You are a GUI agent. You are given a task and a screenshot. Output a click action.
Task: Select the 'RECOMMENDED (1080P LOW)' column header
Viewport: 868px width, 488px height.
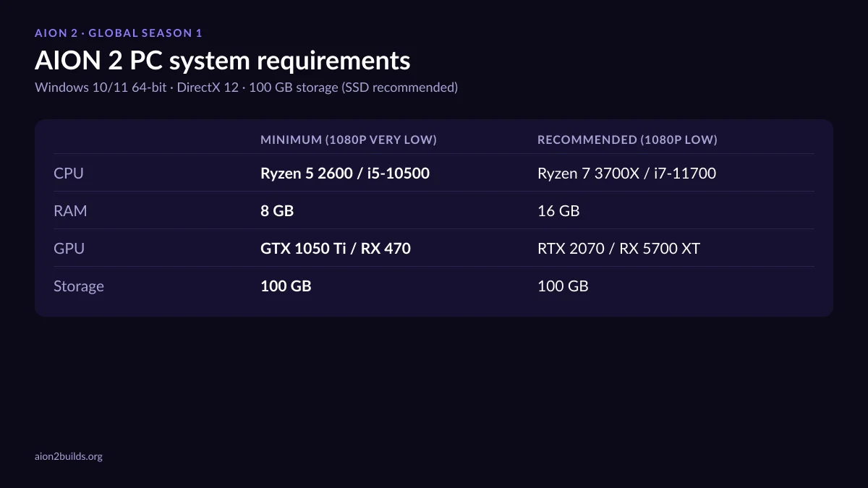coord(627,140)
